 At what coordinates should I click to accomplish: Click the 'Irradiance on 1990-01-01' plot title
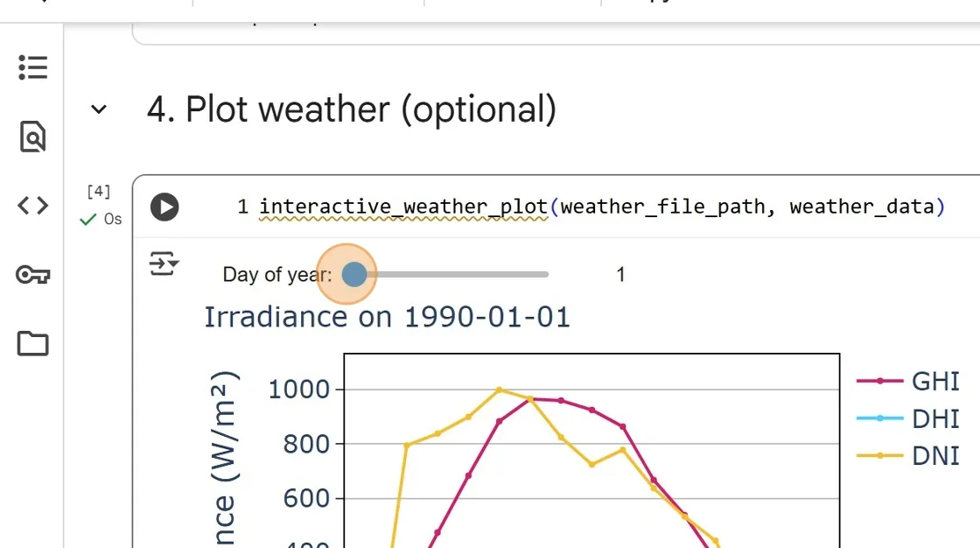387,317
